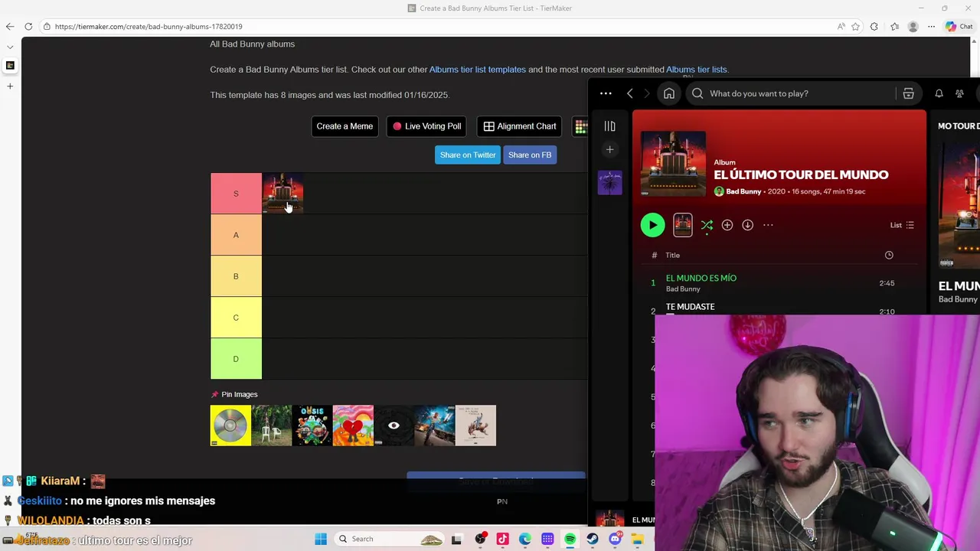Open Spotify from the taskbar

click(570, 540)
